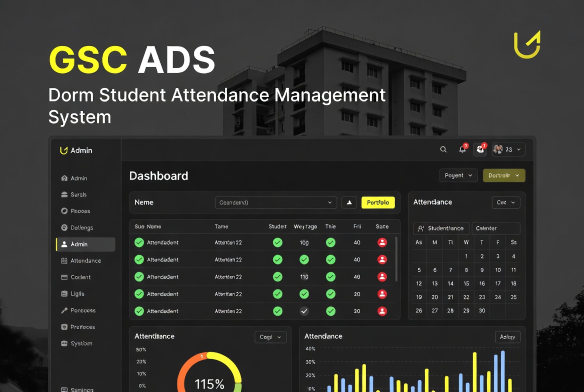Click the yellow segment of the donut chart
The image size is (584, 392).
[230, 364]
